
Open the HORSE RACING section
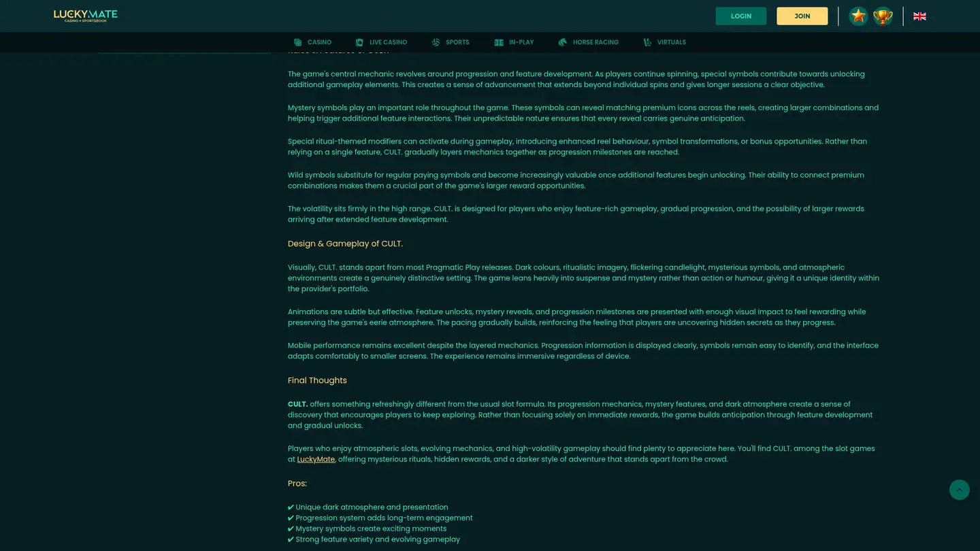(589, 42)
